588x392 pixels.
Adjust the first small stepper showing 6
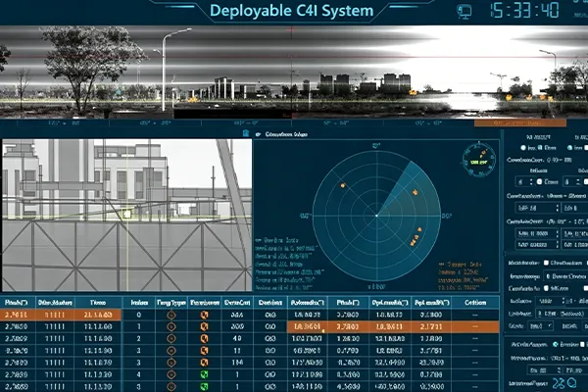pos(525,182)
